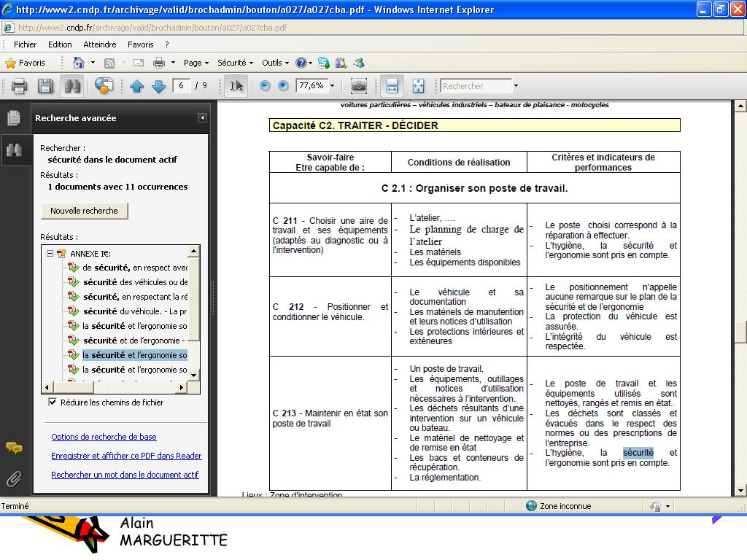747x560 pixels.
Task: Click the PDF print icon in Adobe toolbar
Action: (19, 86)
